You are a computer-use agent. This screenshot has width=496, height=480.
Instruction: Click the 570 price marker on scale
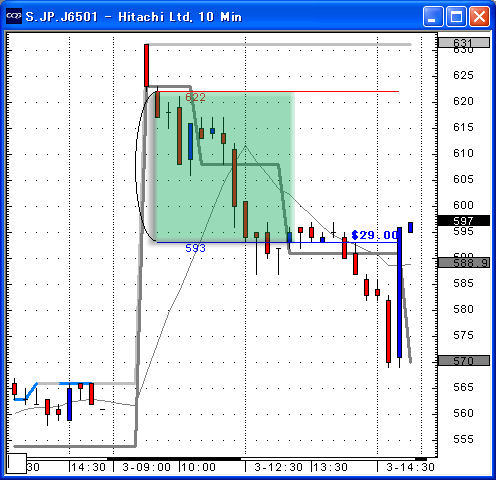(464, 360)
